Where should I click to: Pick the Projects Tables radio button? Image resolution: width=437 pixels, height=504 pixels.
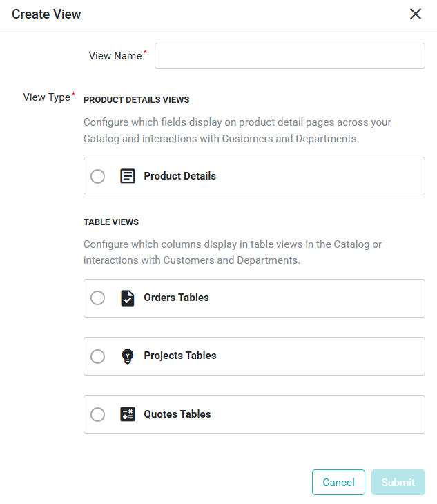coord(97,356)
